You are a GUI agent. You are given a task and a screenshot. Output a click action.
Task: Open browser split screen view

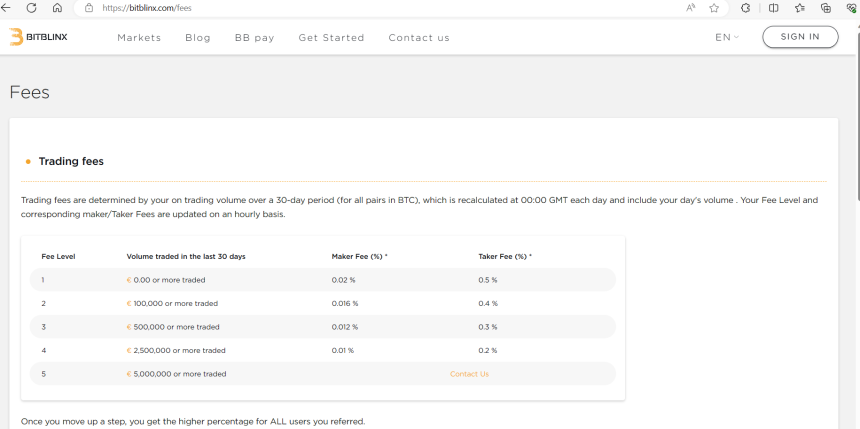[773, 8]
